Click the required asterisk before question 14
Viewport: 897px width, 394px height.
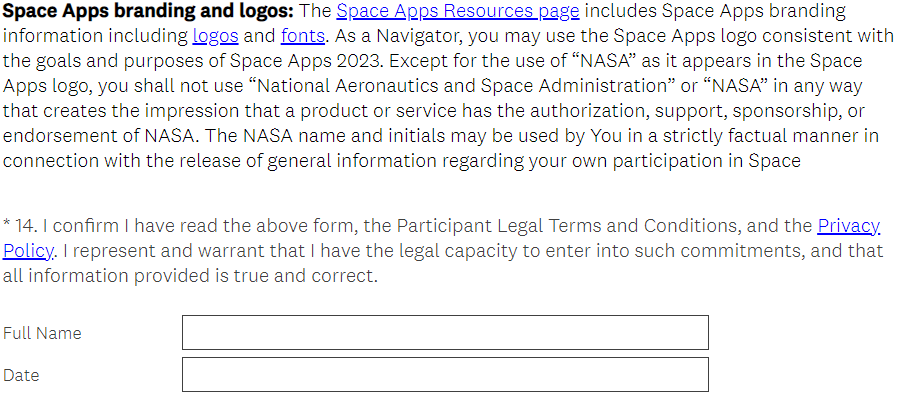tap(6, 224)
